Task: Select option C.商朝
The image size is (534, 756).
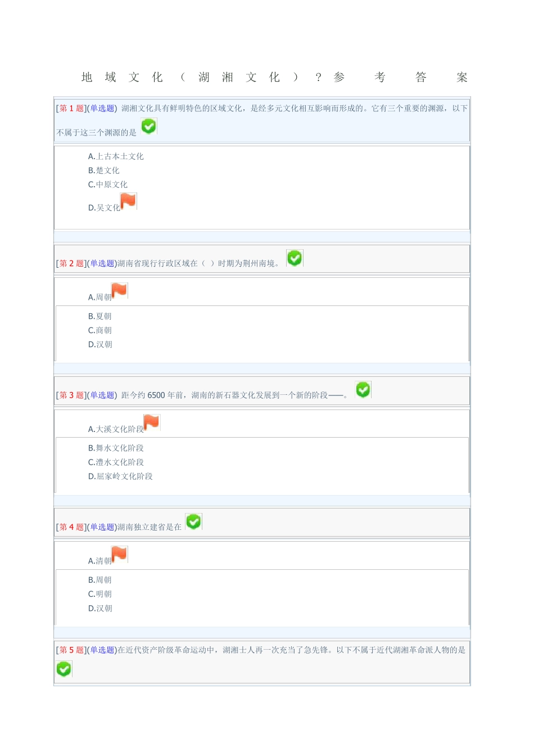Action: [99, 330]
